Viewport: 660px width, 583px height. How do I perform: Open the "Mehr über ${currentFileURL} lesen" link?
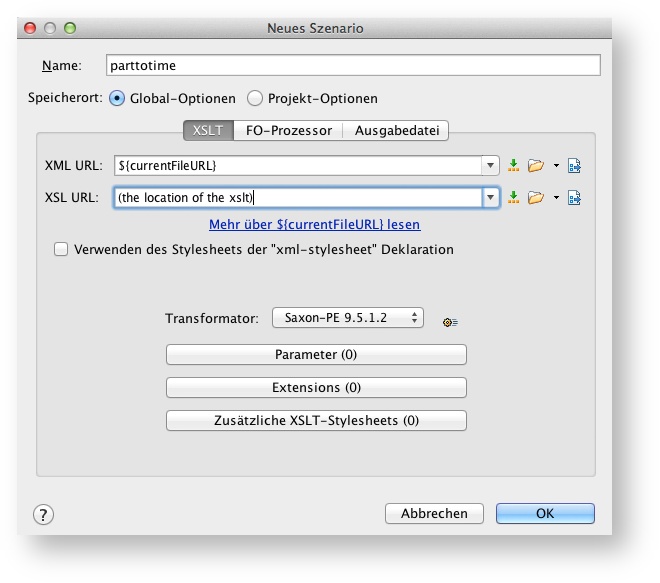pyautogui.click(x=314, y=225)
